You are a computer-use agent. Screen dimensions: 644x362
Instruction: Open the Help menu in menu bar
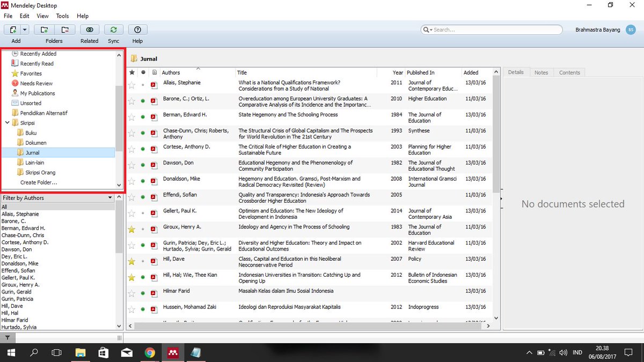point(83,16)
